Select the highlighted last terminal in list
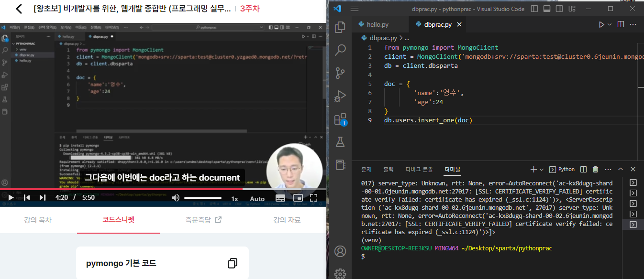Viewport: 644px width, 279px height. (x=633, y=225)
